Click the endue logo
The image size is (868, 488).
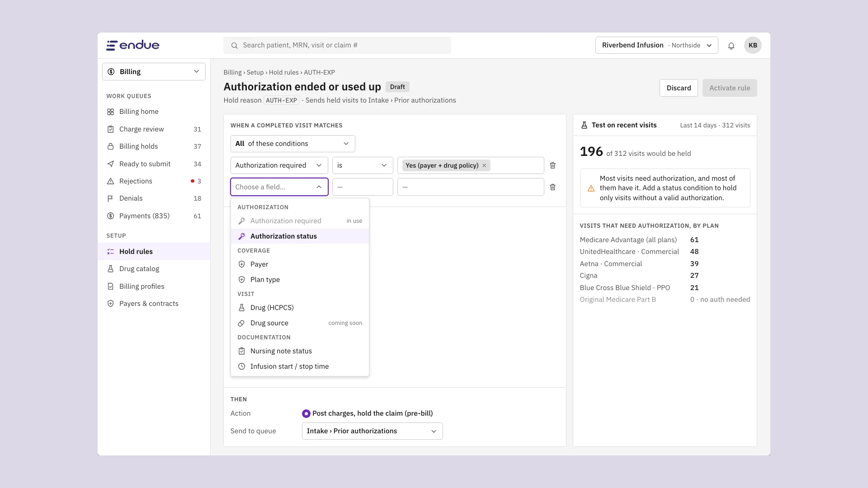[x=133, y=45]
